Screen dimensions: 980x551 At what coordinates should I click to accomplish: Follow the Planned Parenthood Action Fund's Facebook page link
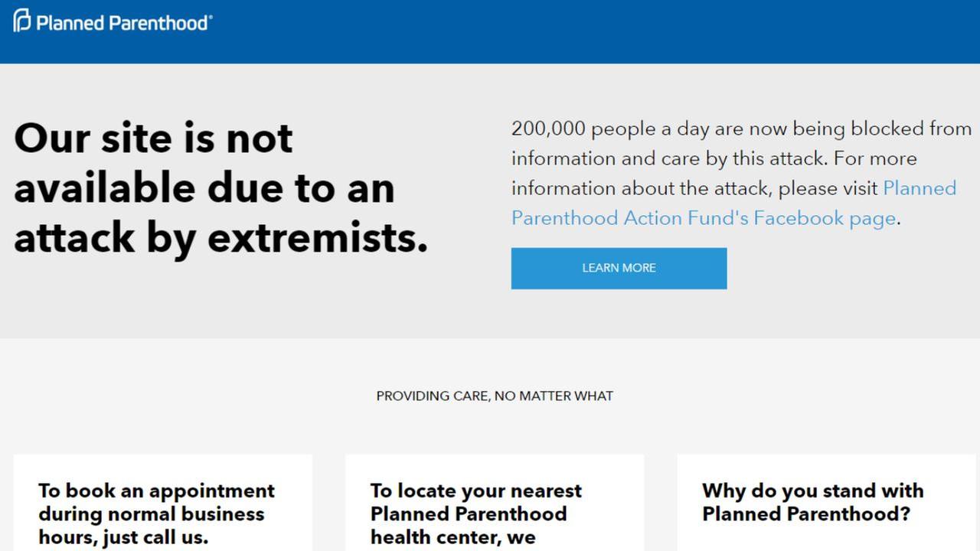[733, 203]
